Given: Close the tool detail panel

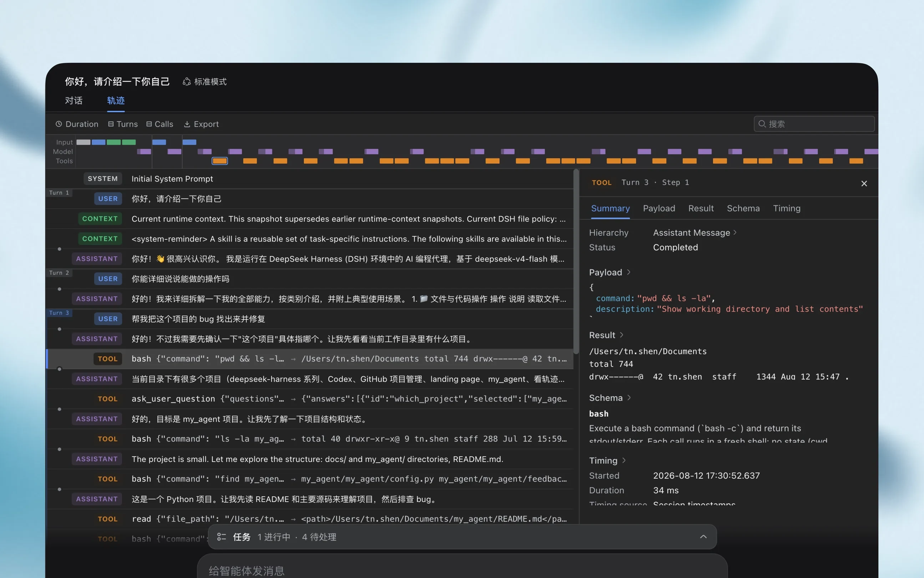Looking at the screenshot, I should 864,184.
